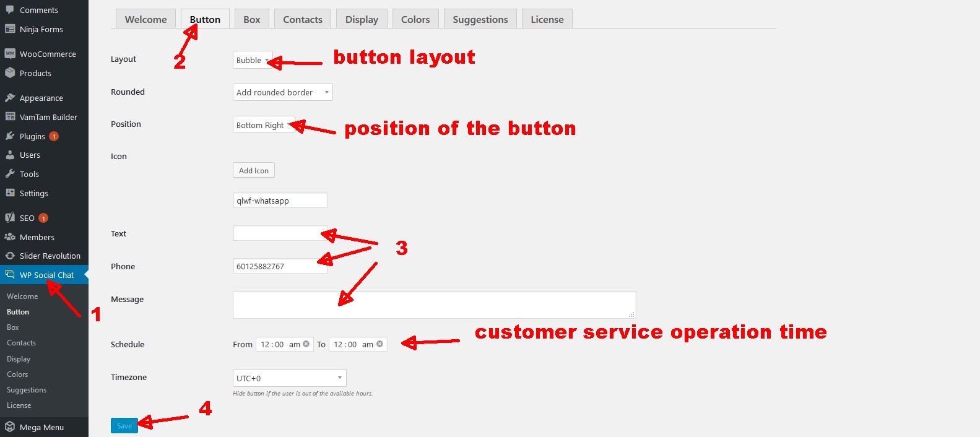
Task: Click the Yoast SEO icon
Action: click(x=10, y=218)
